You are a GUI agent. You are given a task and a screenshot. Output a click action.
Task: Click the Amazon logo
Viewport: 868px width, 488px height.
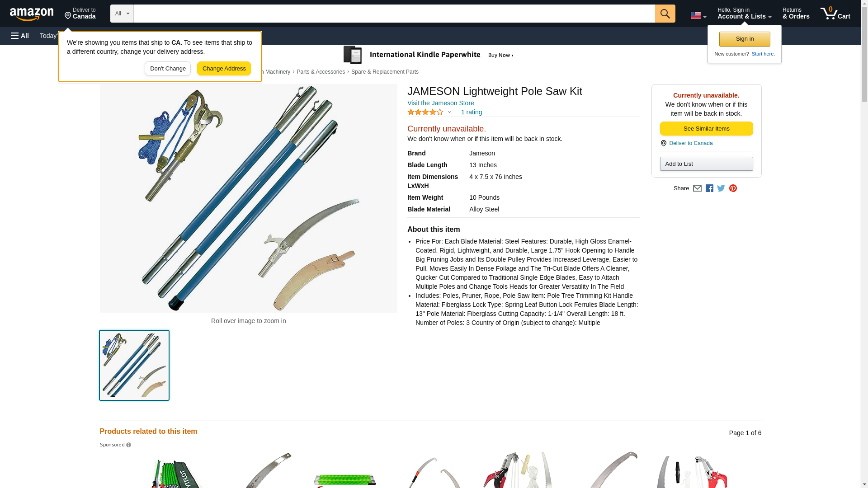(32, 14)
